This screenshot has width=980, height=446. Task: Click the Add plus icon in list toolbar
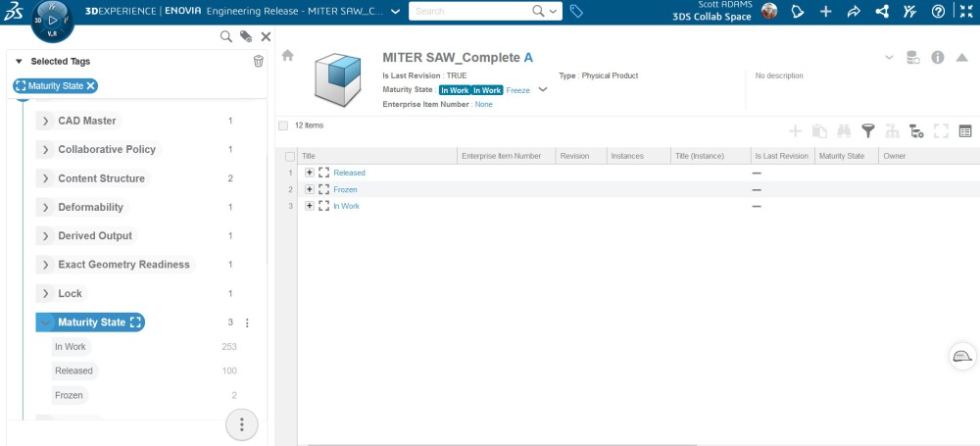pos(795,130)
